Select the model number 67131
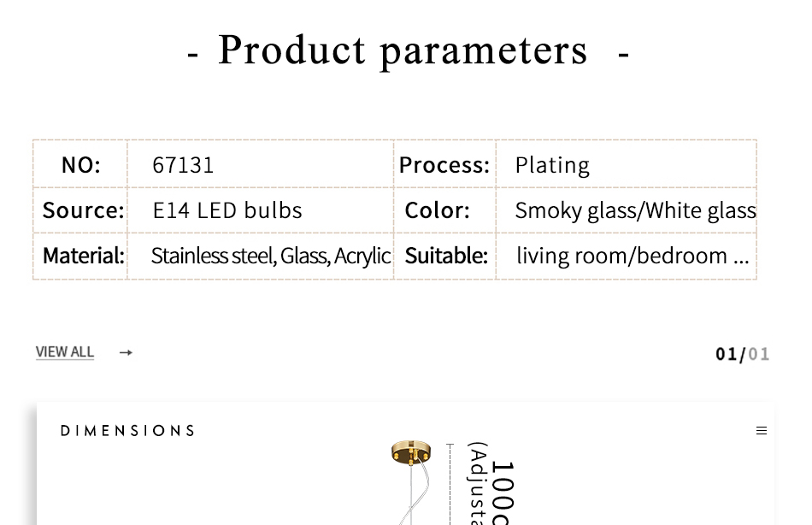Viewport: 812px width, 525px height. (x=183, y=164)
